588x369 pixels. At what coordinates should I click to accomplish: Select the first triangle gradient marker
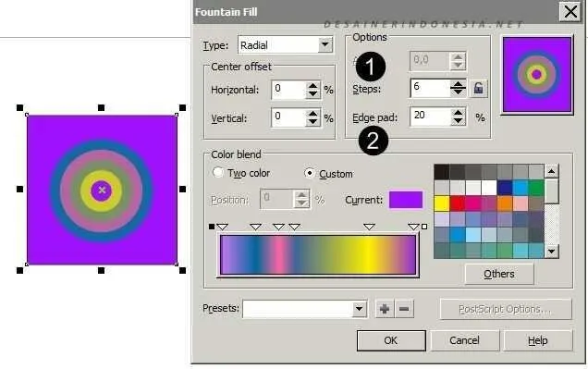pos(223,227)
